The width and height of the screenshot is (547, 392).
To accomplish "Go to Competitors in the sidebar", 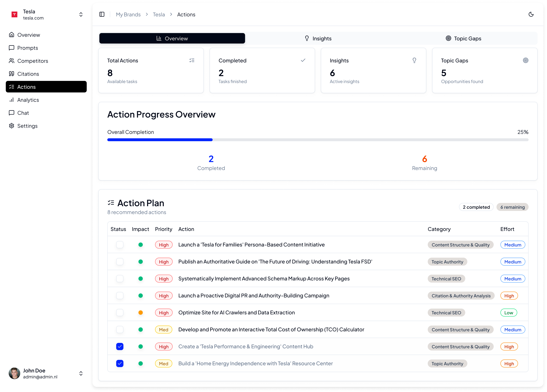I will point(33,61).
